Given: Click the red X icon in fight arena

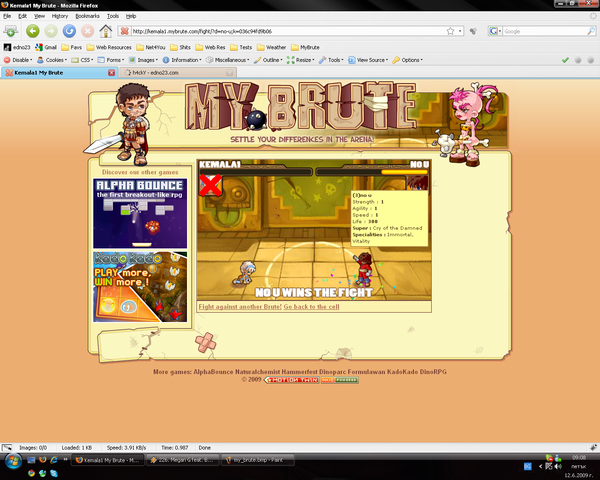Looking at the screenshot, I should [x=210, y=185].
